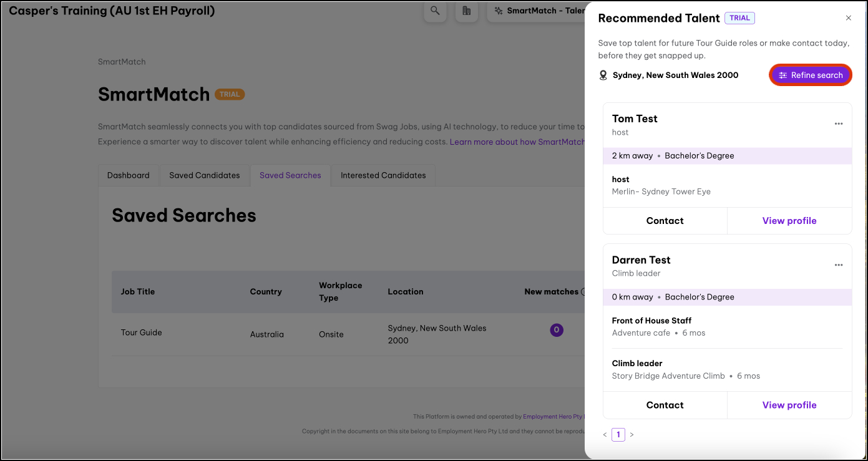Go to next page of results

(631, 435)
